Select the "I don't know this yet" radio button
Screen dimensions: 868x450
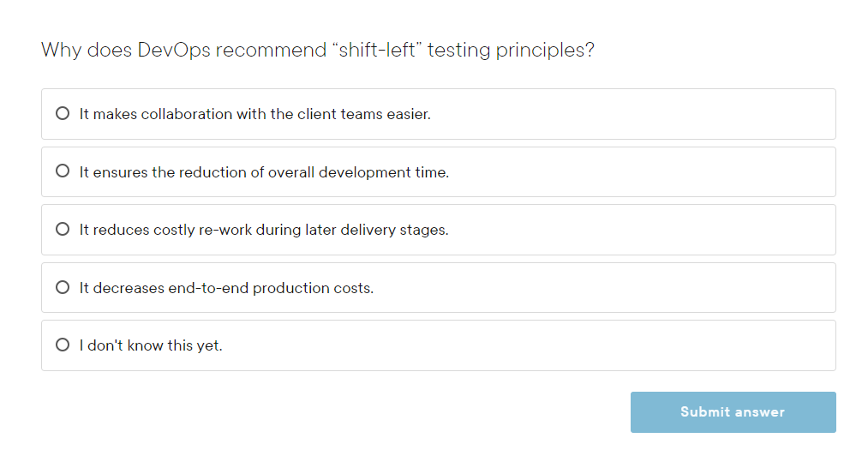point(63,345)
